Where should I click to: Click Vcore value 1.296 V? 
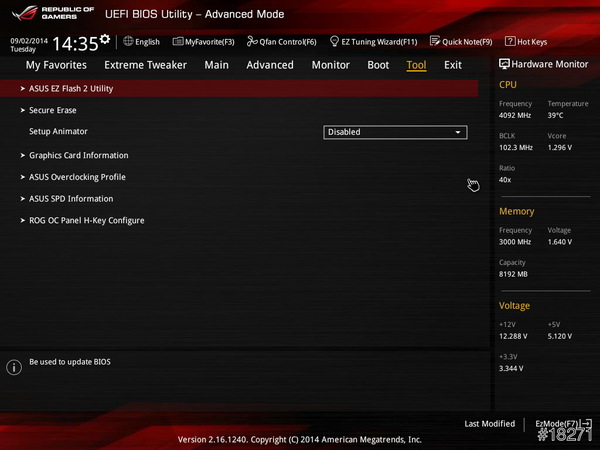click(x=560, y=148)
